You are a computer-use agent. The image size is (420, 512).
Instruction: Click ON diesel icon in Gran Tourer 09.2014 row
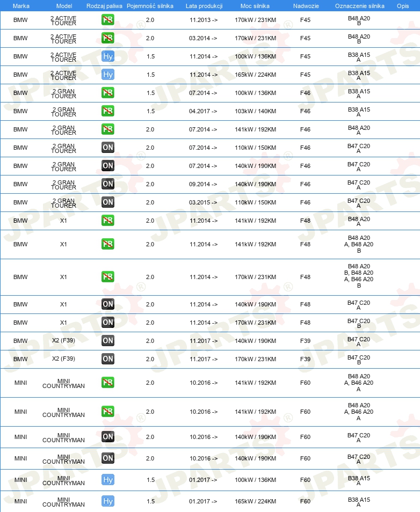click(x=108, y=184)
